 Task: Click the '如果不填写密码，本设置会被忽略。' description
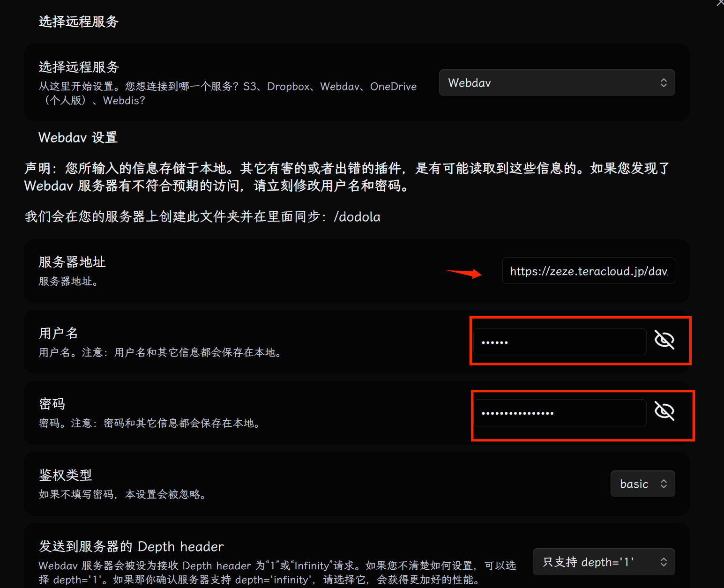[x=124, y=494]
